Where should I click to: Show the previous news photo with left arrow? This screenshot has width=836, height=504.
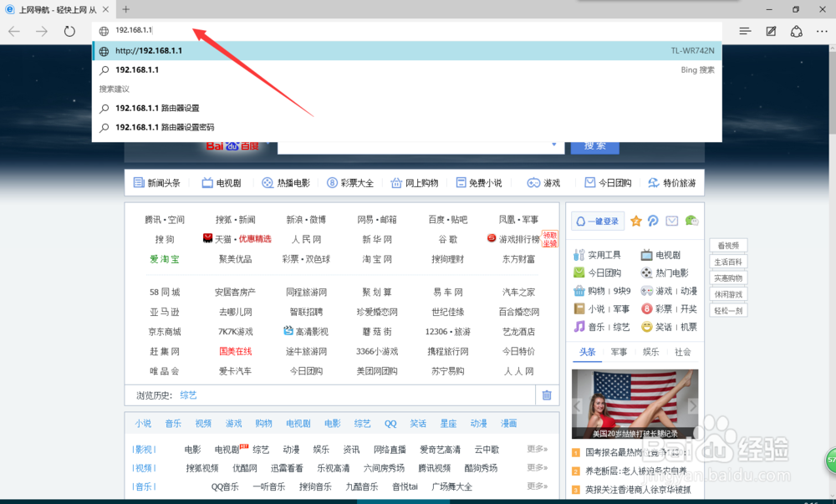click(x=577, y=406)
